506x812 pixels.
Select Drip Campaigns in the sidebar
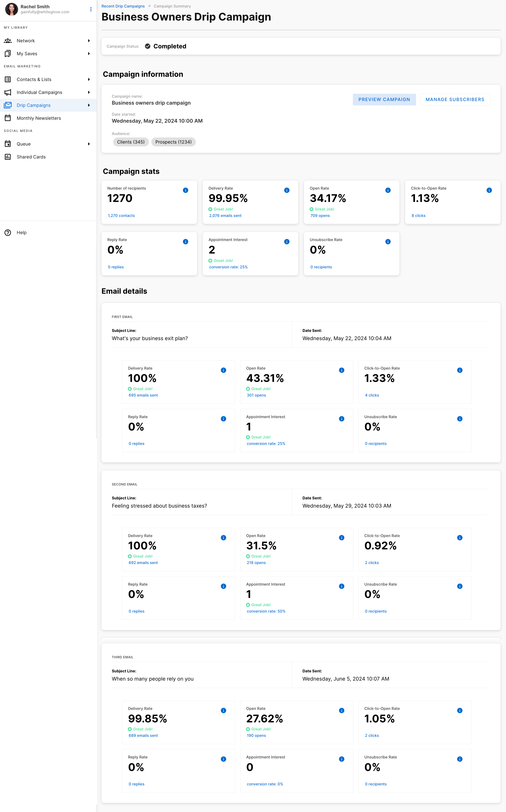pyautogui.click(x=34, y=106)
